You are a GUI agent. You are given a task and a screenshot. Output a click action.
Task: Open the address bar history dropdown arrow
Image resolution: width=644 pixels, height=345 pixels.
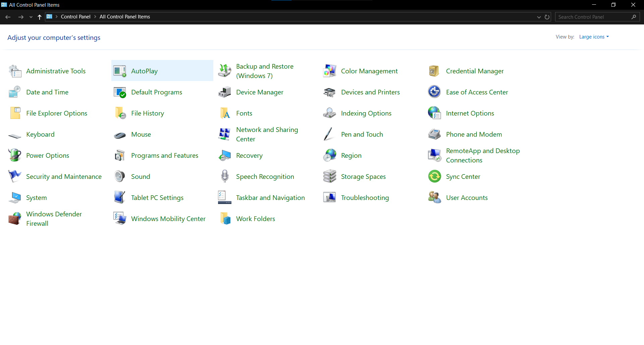coord(539,17)
